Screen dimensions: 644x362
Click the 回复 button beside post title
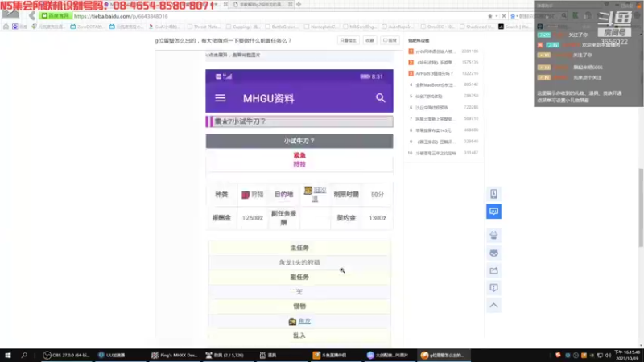(x=390, y=40)
